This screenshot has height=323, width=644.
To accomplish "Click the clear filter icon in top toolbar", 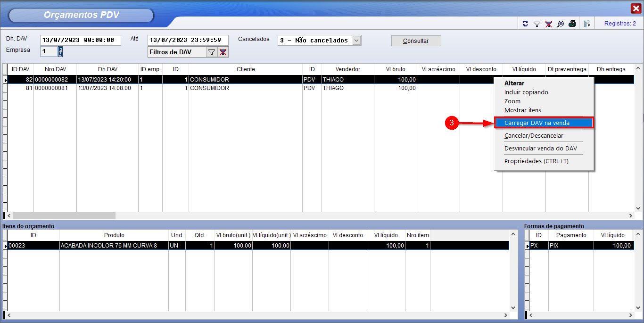I will (x=548, y=24).
